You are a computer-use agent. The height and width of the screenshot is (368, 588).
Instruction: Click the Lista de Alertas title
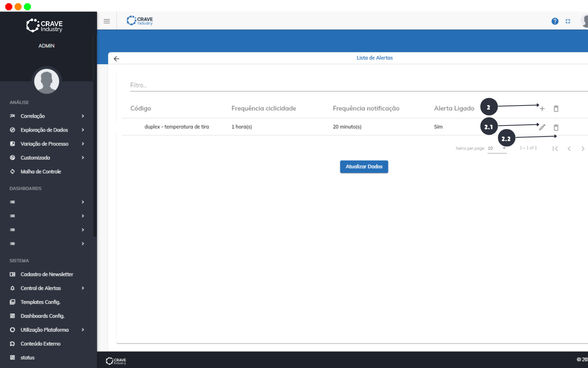(x=374, y=58)
